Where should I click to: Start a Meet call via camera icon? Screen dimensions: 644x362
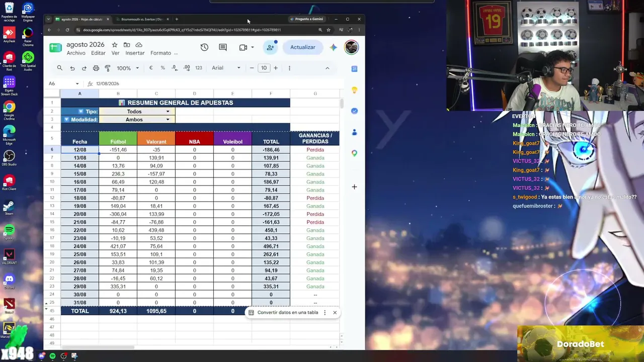(243, 47)
